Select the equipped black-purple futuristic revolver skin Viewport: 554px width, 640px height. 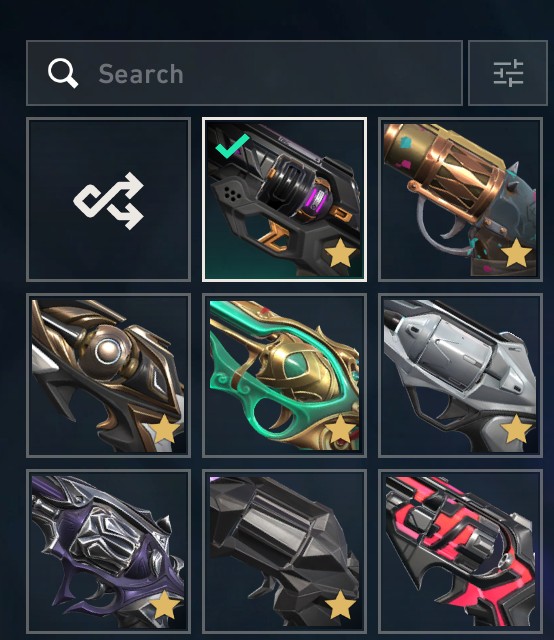[285, 200]
